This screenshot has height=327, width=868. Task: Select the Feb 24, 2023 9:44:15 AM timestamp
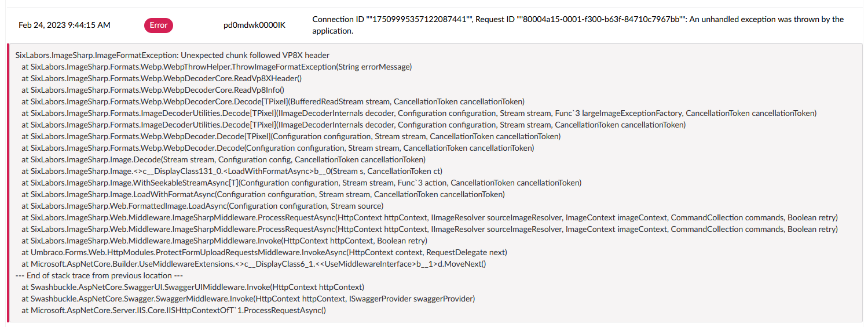pos(64,25)
